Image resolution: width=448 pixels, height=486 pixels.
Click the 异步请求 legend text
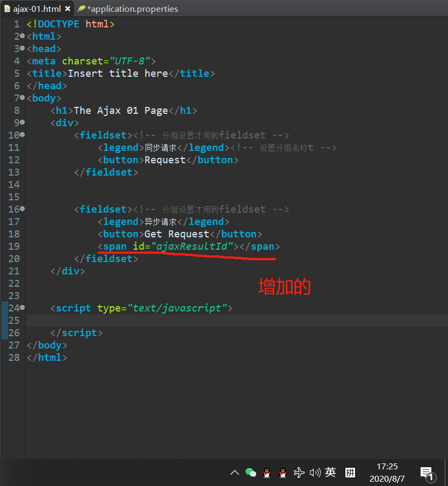click(161, 222)
